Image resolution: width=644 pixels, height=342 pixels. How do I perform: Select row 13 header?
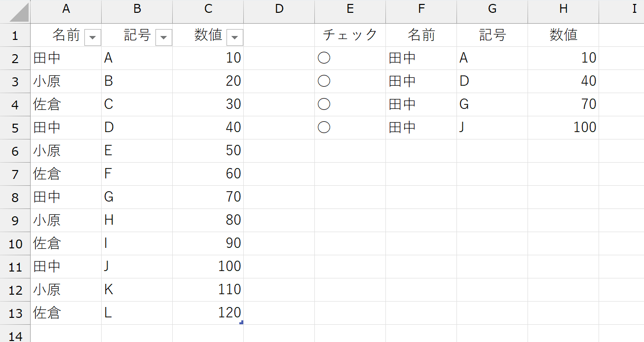pos(15,313)
